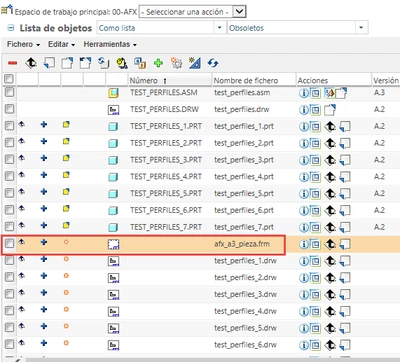Screen dimensions: 400x362
Task: Click the green plus add toolbar icon
Action: (x=158, y=63)
